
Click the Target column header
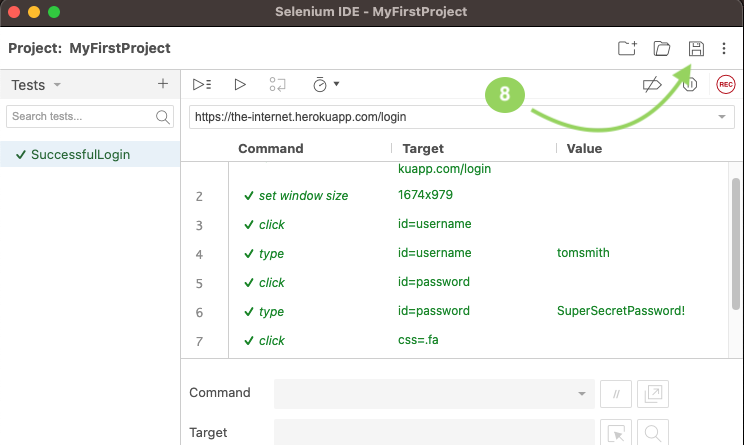(423, 148)
